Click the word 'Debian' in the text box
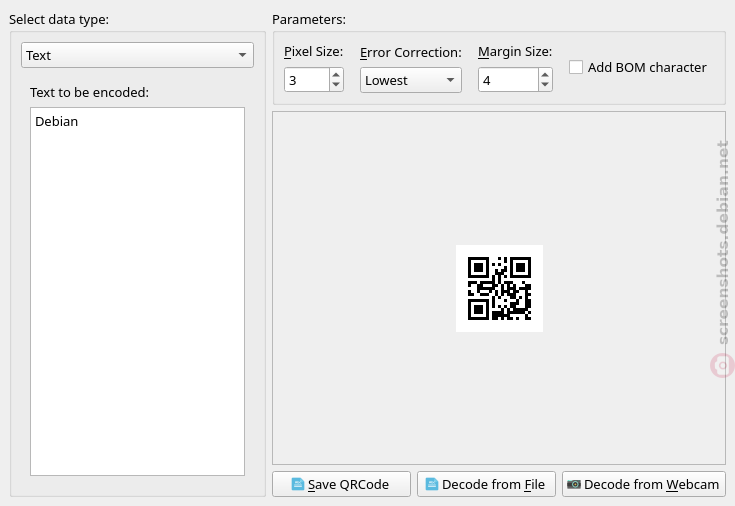 pos(57,121)
